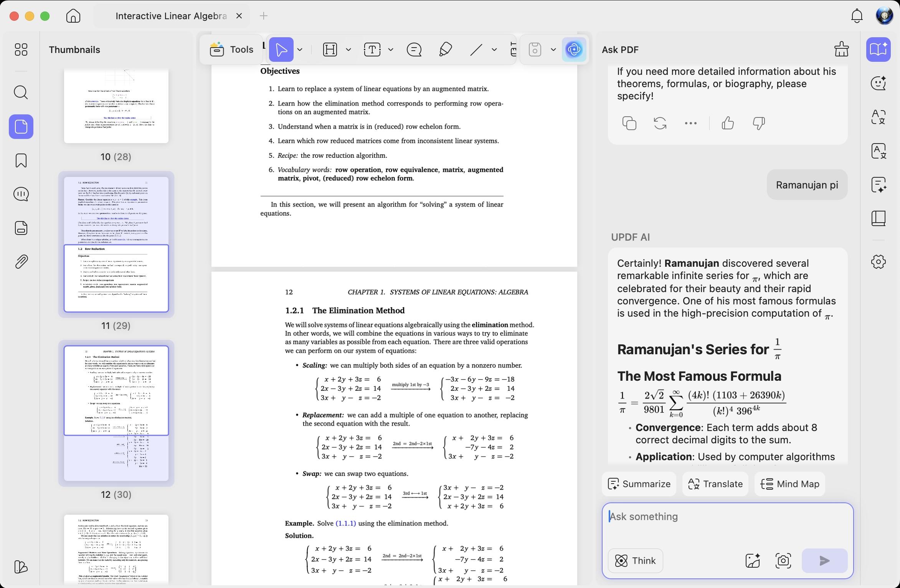Open the attachments paperclip icon

(x=21, y=262)
